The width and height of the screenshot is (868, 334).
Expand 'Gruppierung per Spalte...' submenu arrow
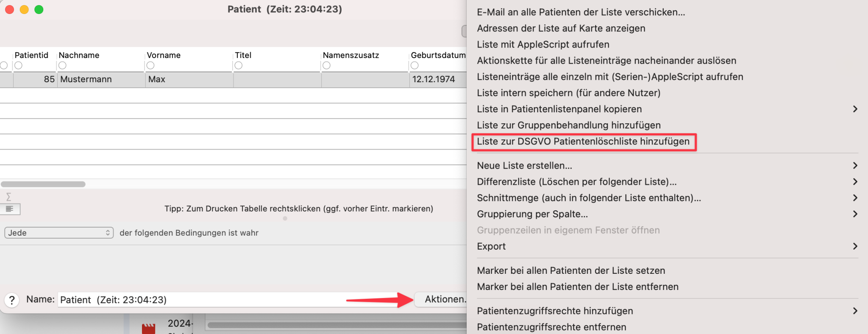click(855, 214)
